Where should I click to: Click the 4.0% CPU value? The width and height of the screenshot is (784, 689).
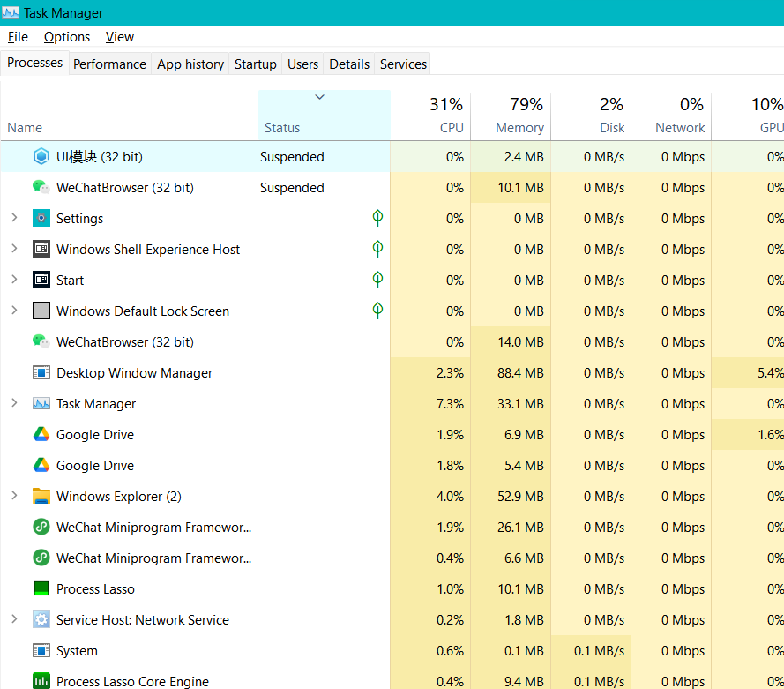pyautogui.click(x=450, y=497)
